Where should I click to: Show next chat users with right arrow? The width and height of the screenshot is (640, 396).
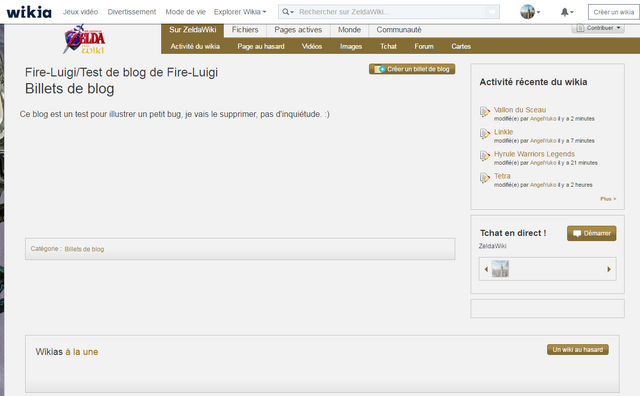tap(609, 269)
